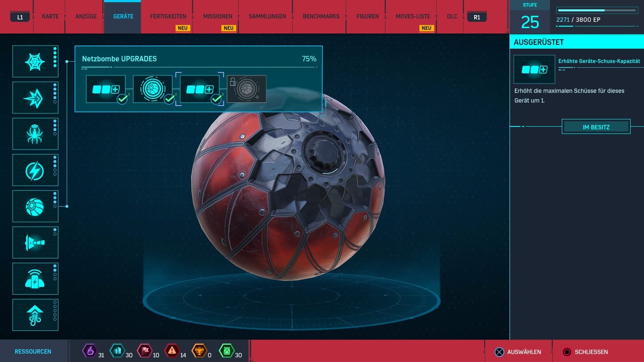Click the Erhöhte Geräte-Schuss-Kapazität title
The height and width of the screenshot is (362, 644).
click(x=599, y=61)
